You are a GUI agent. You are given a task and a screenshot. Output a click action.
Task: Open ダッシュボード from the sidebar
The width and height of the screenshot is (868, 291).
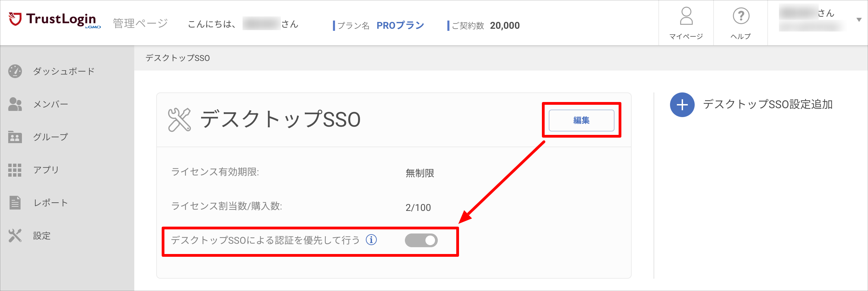[x=64, y=71]
